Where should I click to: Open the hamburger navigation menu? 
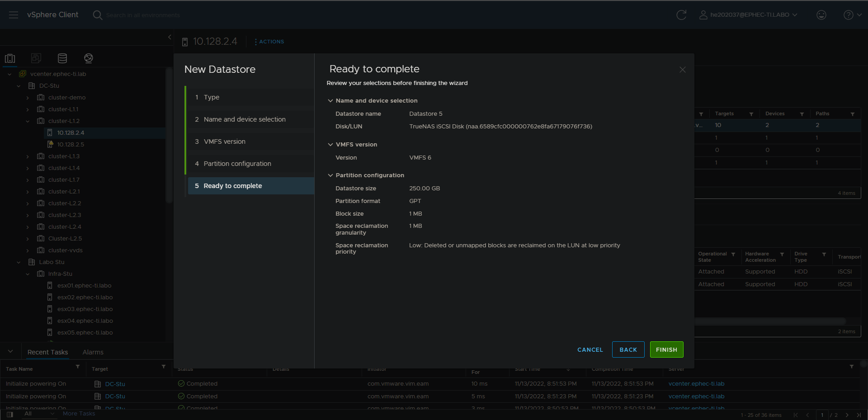pos(14,15)
